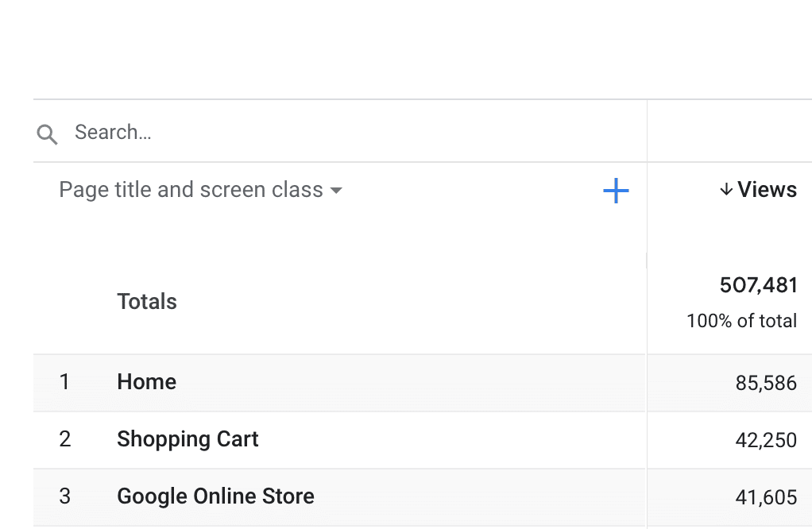Click the 100% of total text
812x529 pixels.
click(x=741, y=321)
